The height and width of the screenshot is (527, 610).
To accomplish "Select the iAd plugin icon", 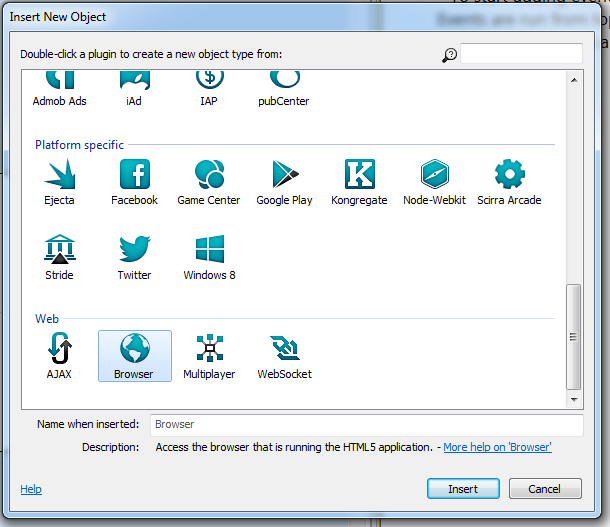I will tap(134, 80).
